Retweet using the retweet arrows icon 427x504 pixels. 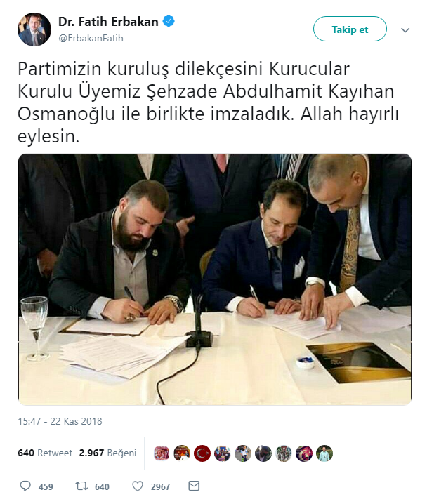81,486
